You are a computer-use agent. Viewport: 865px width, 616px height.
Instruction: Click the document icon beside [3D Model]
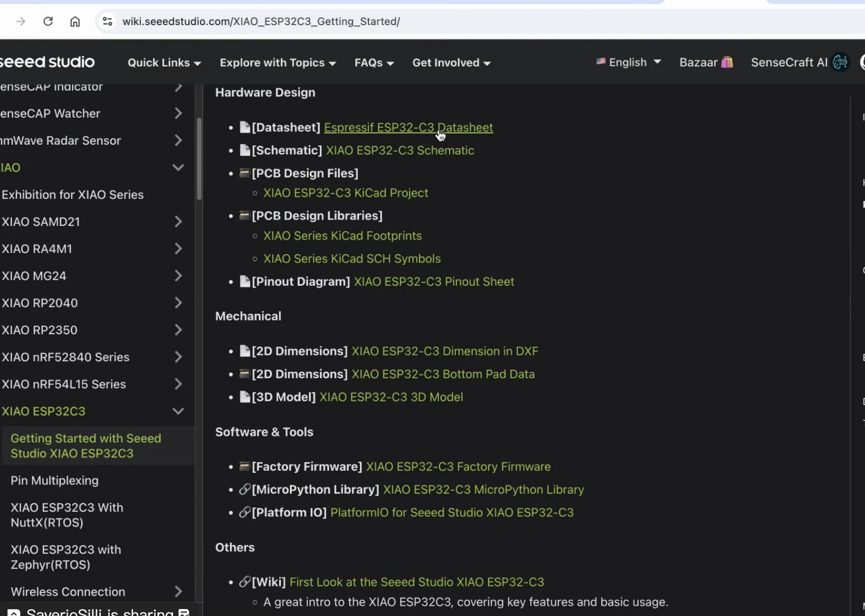point(245,397)
